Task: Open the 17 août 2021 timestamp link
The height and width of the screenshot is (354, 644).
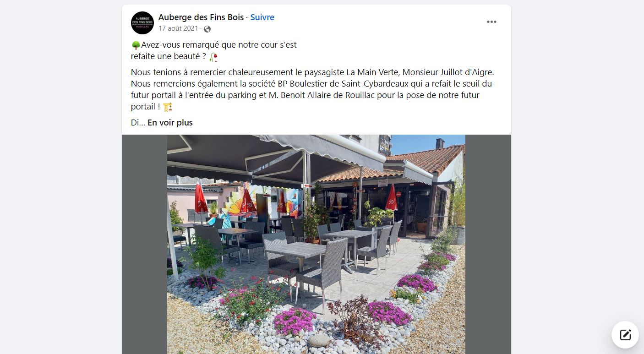Action: 178,28
